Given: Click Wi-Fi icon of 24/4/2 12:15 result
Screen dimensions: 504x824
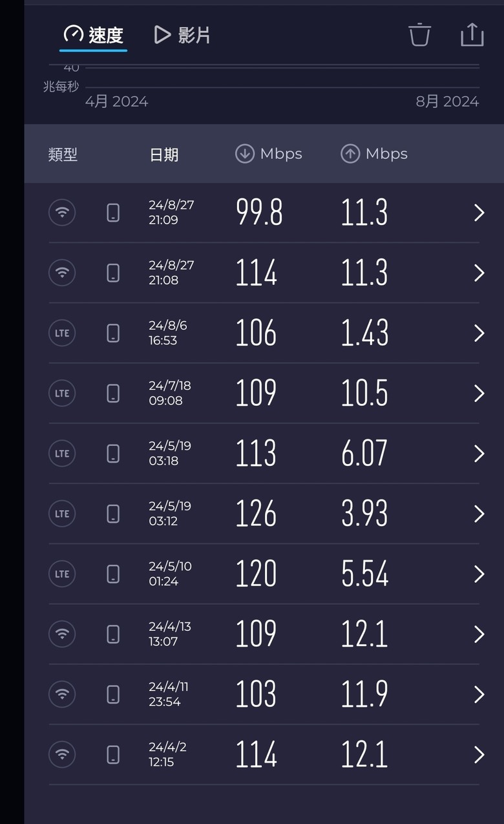Looking at the screenshot, I should pos(62,754).
